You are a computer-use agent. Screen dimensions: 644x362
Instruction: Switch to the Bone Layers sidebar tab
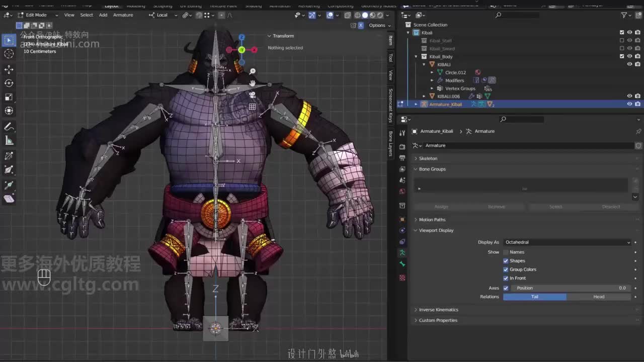point(390,143)
